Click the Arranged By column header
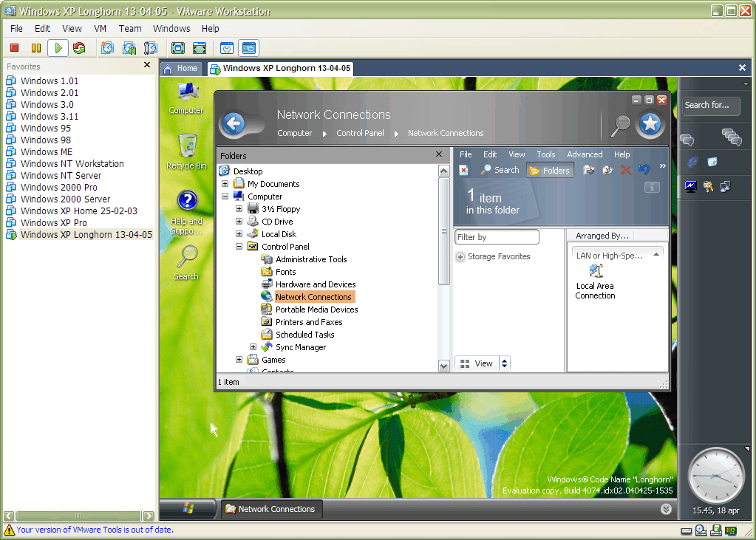Image resolution: width=756 pixels, height=540 pixels. (x=602, y=236)
